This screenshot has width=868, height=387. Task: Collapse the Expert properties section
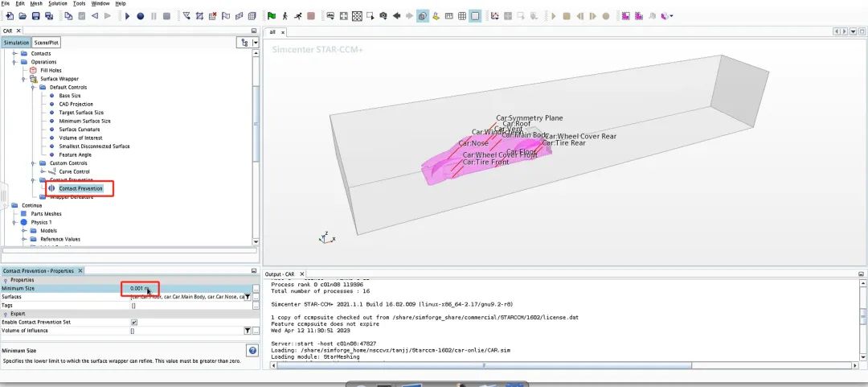6,314
